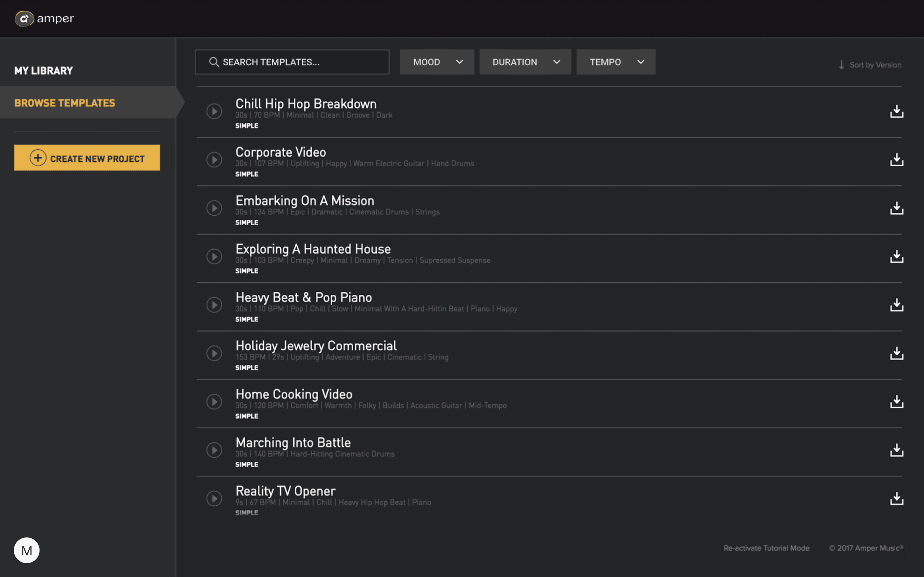Screen dimensions: 924x577
Task: Download the Chill Hip Hop Breakdown template
Action: 896,111
